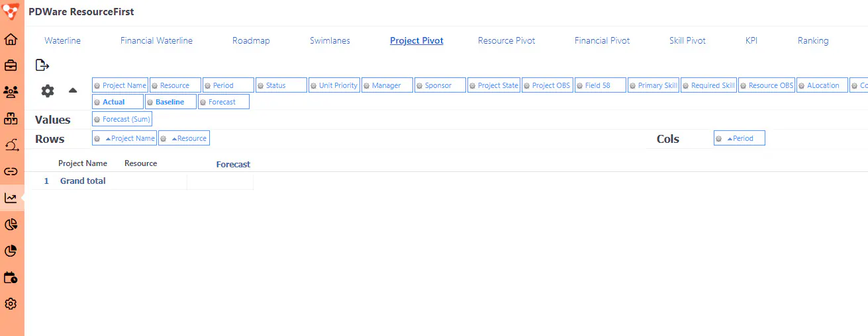Click the Unit Priority field chip
This screenshot has width=868, height=336.
[x=334, y=85]
